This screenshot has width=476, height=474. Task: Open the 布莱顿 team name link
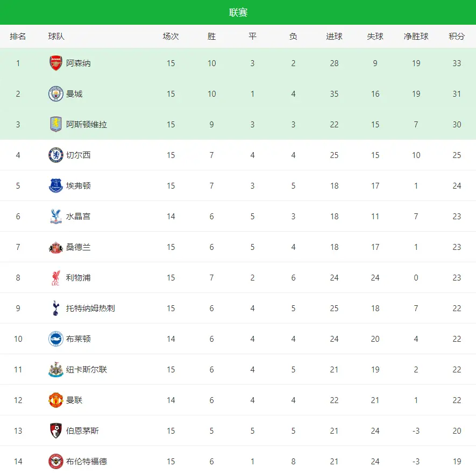[x=79, y=339]
